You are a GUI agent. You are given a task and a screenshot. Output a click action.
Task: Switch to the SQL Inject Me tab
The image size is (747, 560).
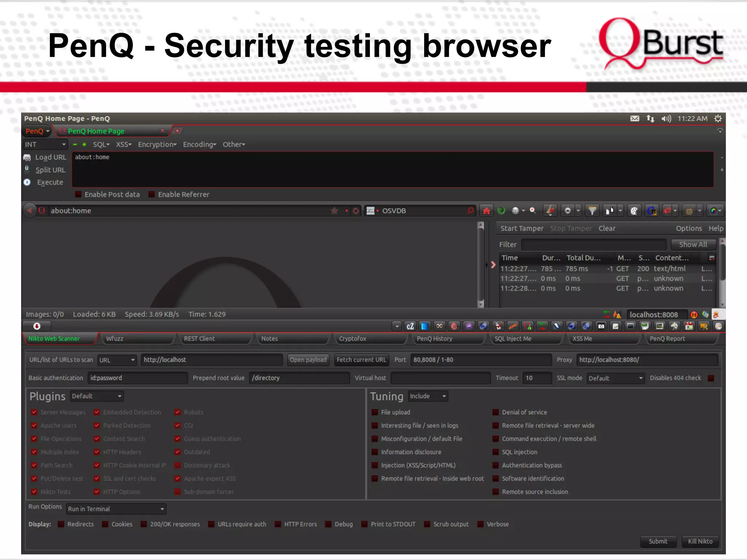(525, 339)
